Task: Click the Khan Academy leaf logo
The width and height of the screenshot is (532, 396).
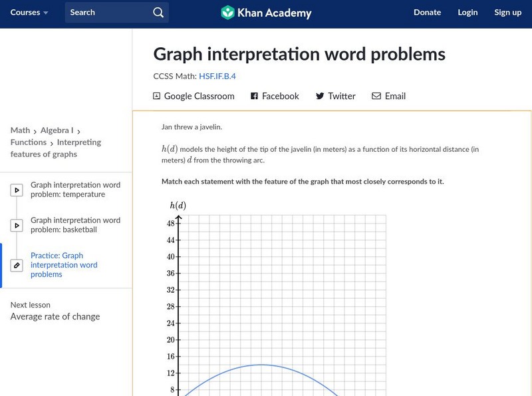Action: (228, 13)
